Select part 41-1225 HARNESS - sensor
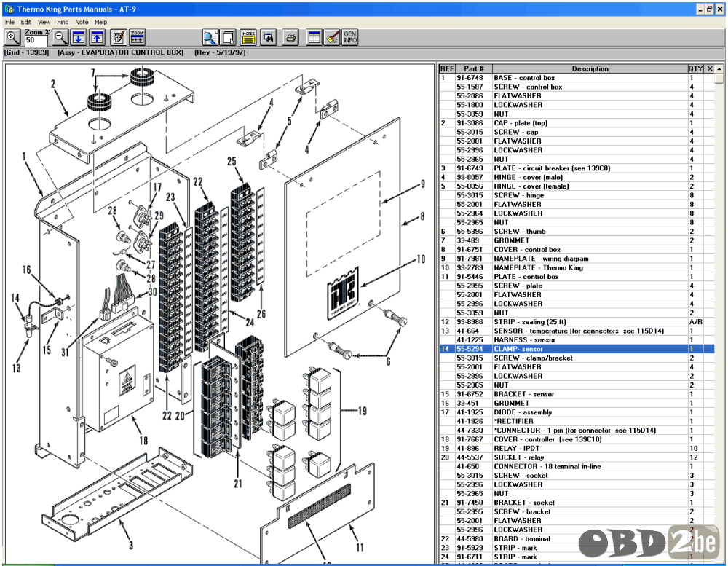Viewport: 728px width, 566px height. click(x=577, y=339)
